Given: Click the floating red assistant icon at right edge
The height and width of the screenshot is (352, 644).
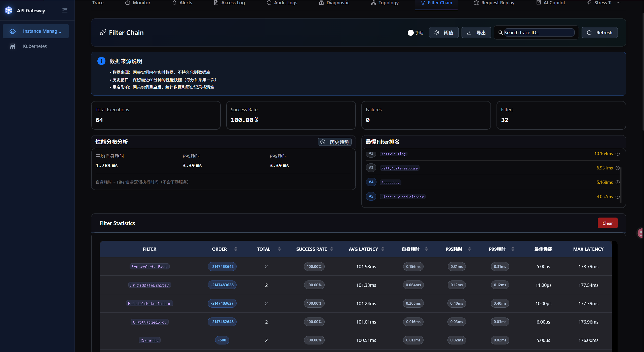Looking at the screenshot, I should click(x=640, y=233).
